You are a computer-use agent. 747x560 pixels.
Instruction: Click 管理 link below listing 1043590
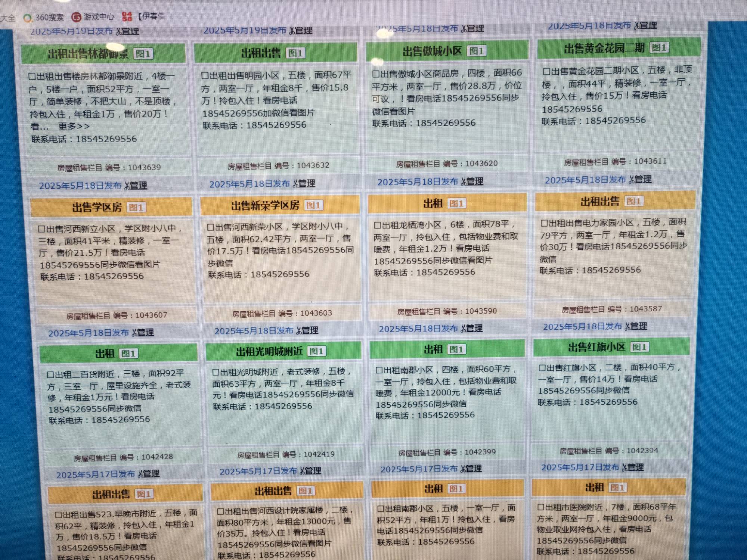pos(472,329)
